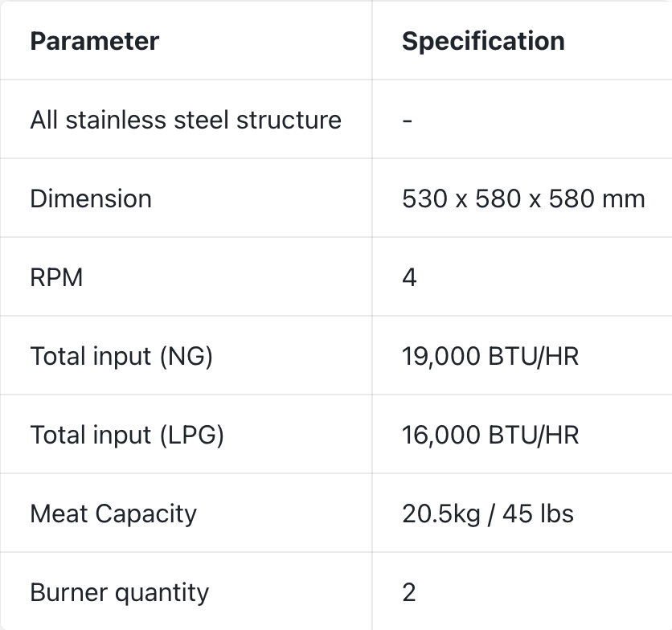Click the word structure in first row
Image resolution: width=672 pixels, height=630 pixels.
point(289,120)
